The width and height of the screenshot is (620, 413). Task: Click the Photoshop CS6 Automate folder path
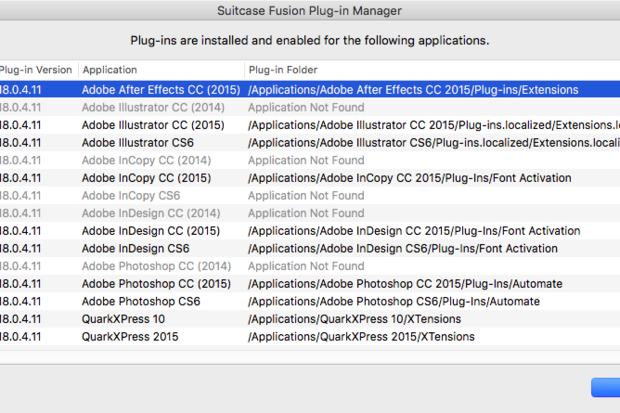point(394,301)
